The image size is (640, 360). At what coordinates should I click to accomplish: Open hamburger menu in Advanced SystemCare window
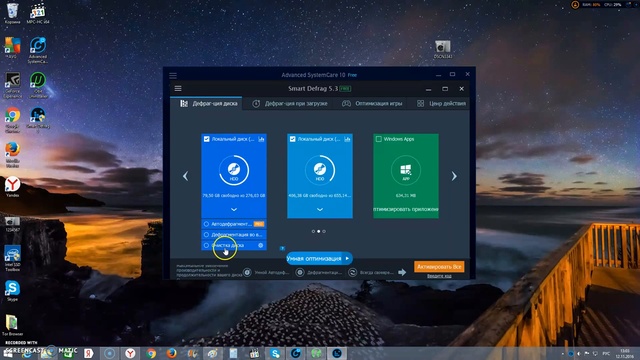coord(173,76)
